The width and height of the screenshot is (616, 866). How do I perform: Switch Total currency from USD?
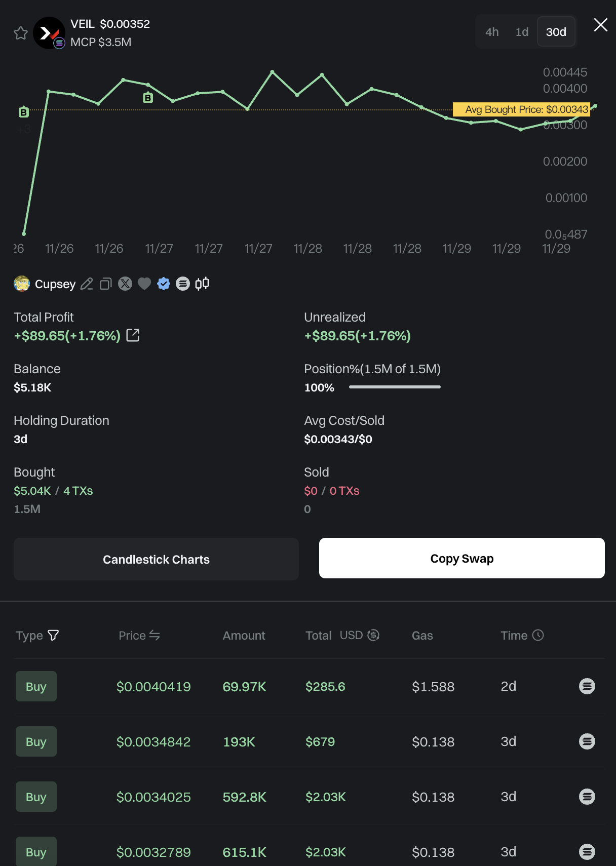click(373, 635)
